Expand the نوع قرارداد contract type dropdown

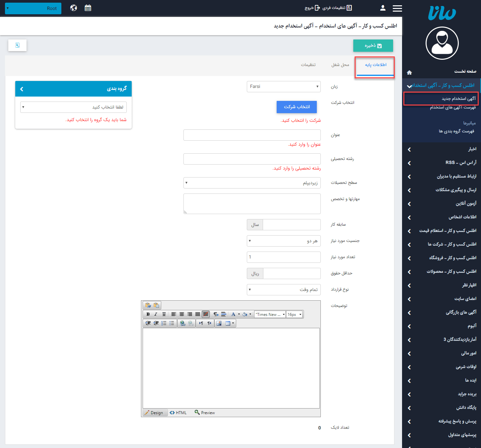click(x=283, y=289)
